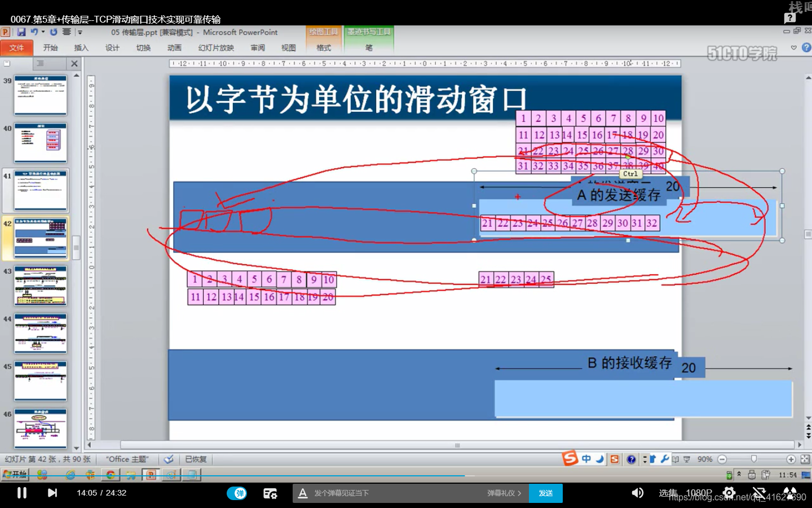Click the 90% zoom level text
812x508 pixels.
click(705, 459)
